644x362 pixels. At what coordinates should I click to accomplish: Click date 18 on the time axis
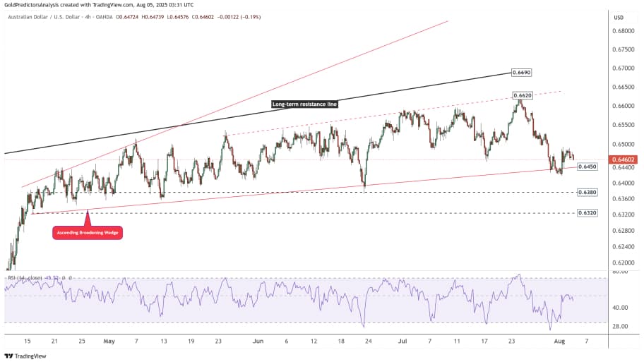(x=341, y=341)
